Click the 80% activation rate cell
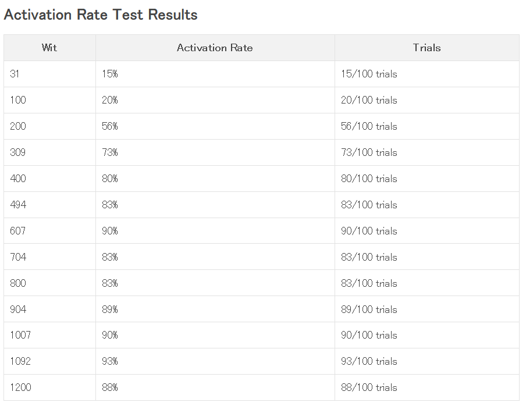The image size is (526, 420). pyautogui.click(x=215, y=179)
